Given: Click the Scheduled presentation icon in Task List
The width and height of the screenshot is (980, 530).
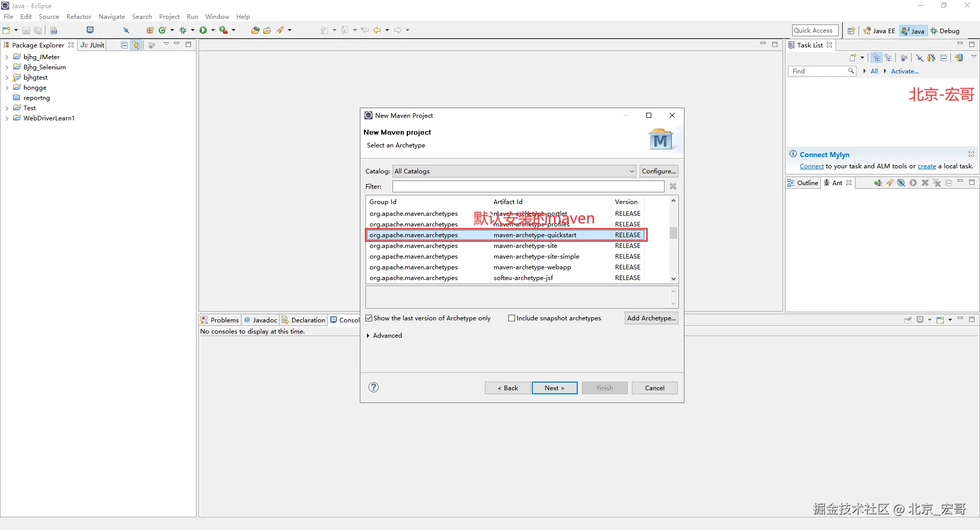Looking at the screenshot, I should coord(889,58).
